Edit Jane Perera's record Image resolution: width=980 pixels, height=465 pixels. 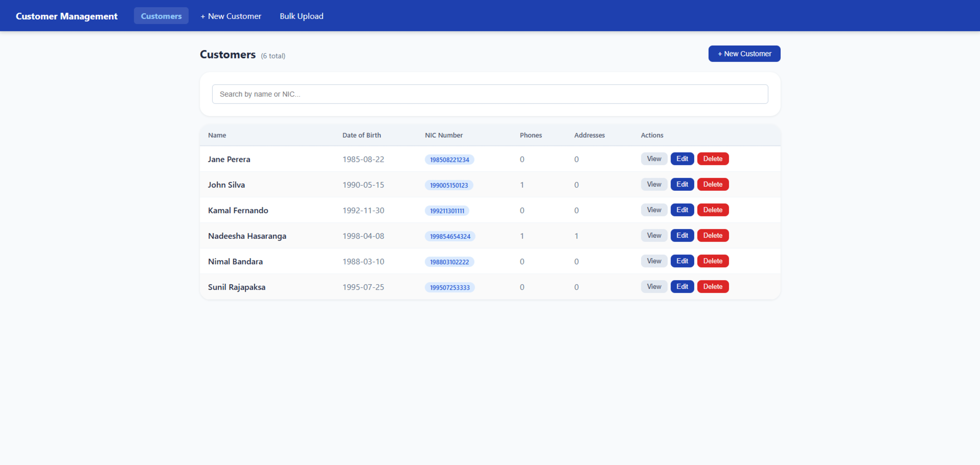tap(682, 159)
